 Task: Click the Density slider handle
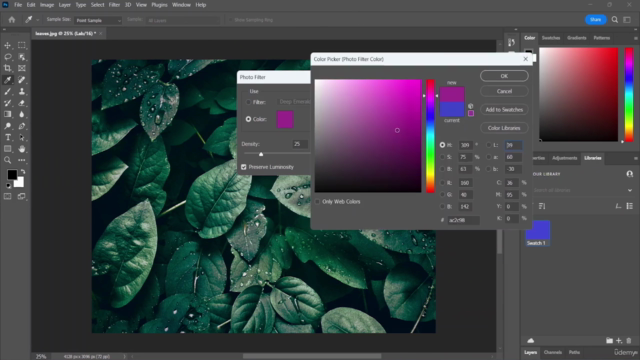pos(261,154)
